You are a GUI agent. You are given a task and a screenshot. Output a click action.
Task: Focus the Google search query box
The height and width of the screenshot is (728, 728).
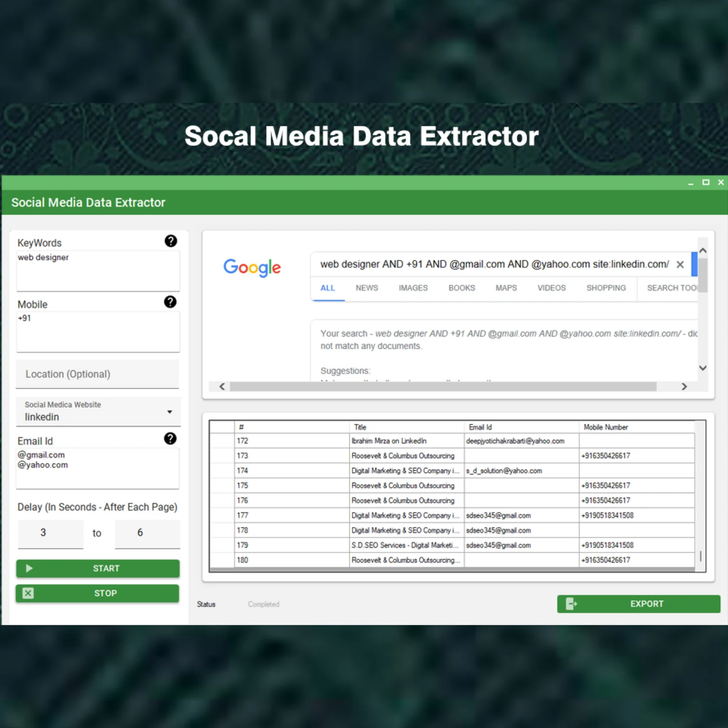494,264
